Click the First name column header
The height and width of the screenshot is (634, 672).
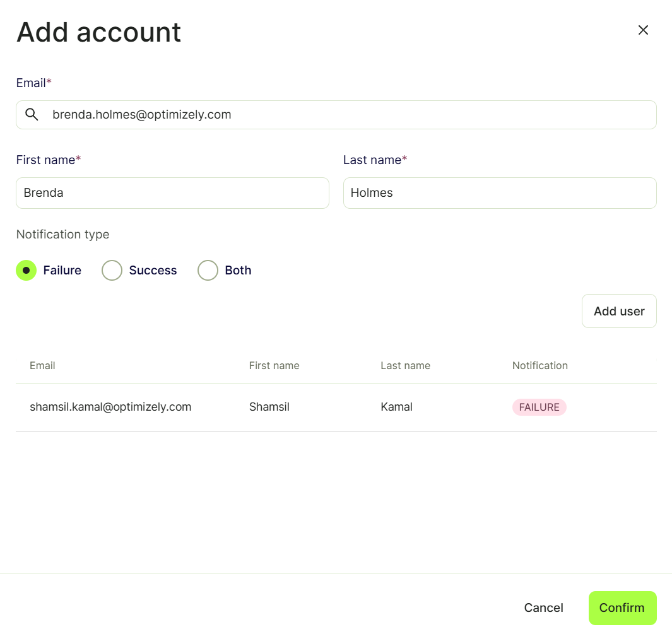(x=274, y=365)
